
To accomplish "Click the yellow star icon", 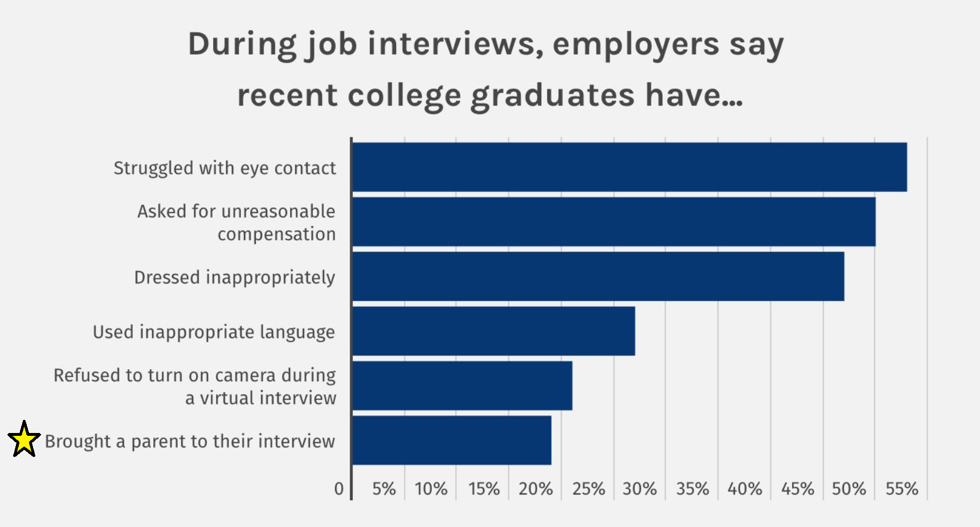I will click(24, 440).
